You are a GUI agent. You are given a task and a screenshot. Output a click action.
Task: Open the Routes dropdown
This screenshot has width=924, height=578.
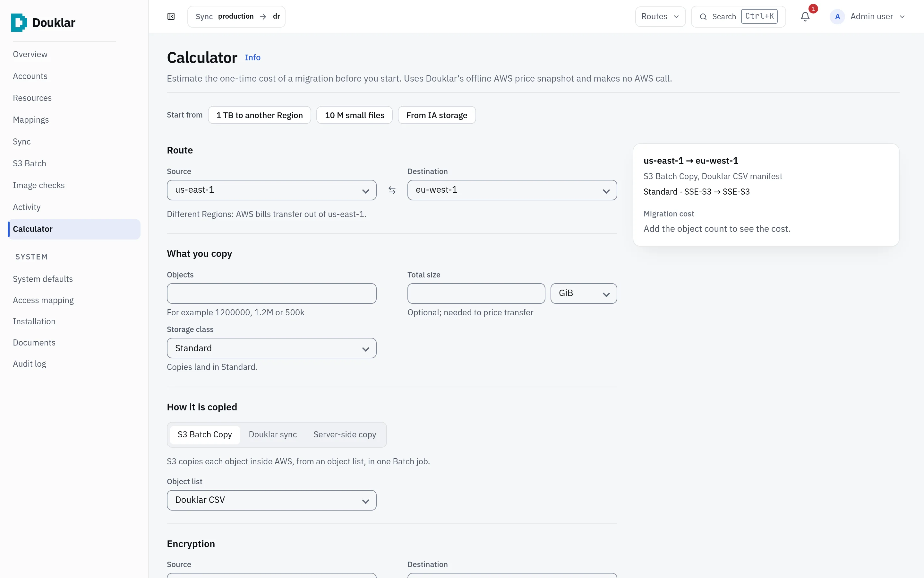(660, 16)
